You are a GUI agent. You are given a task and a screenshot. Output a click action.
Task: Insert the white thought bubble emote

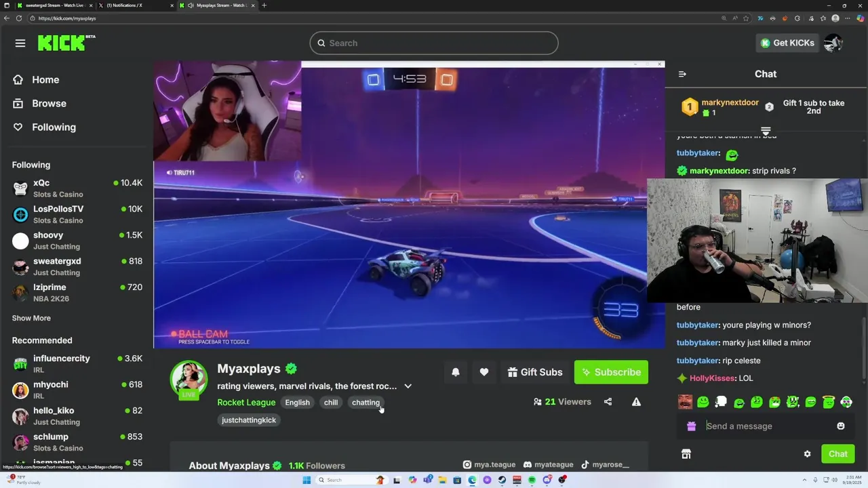(721, 402)
